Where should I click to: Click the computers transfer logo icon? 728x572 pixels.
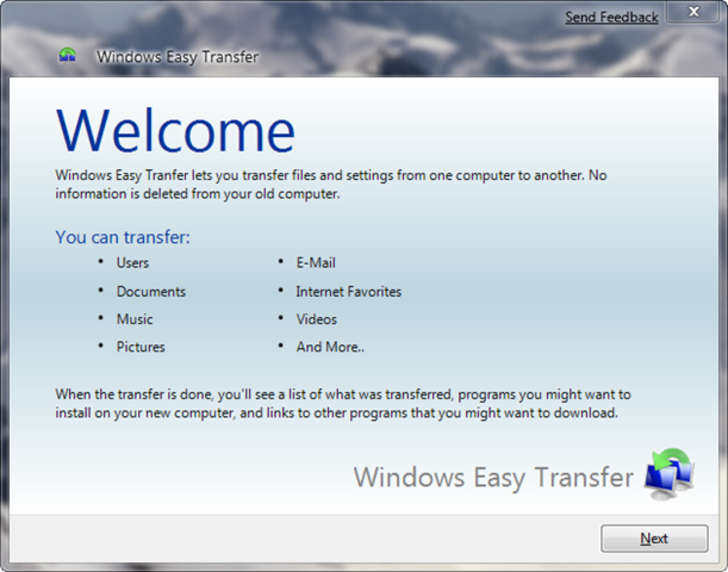pos(669,474)
